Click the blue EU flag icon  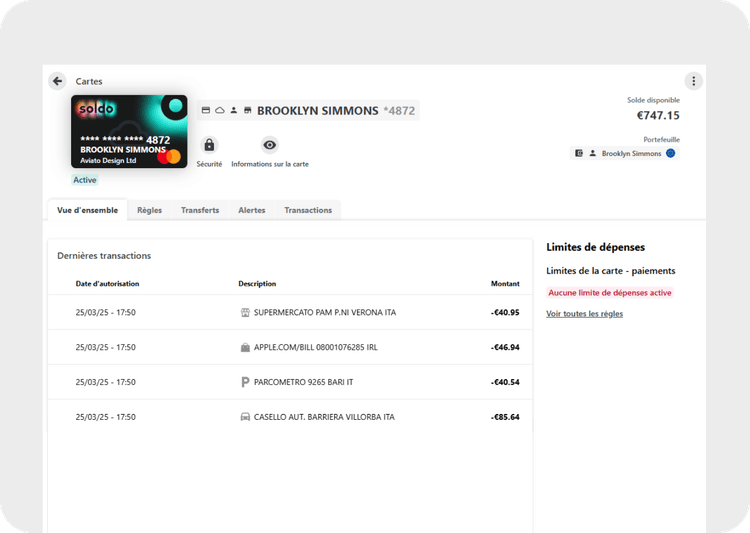(671, 153)
